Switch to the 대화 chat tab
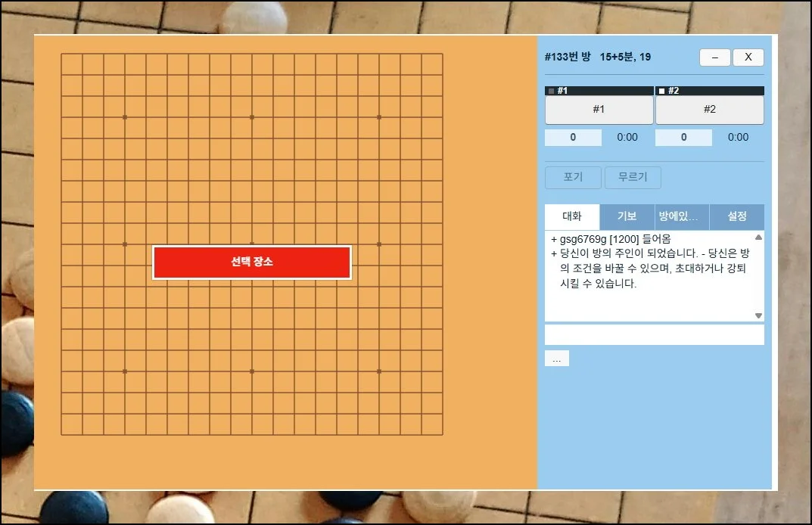 pos(572,216)
